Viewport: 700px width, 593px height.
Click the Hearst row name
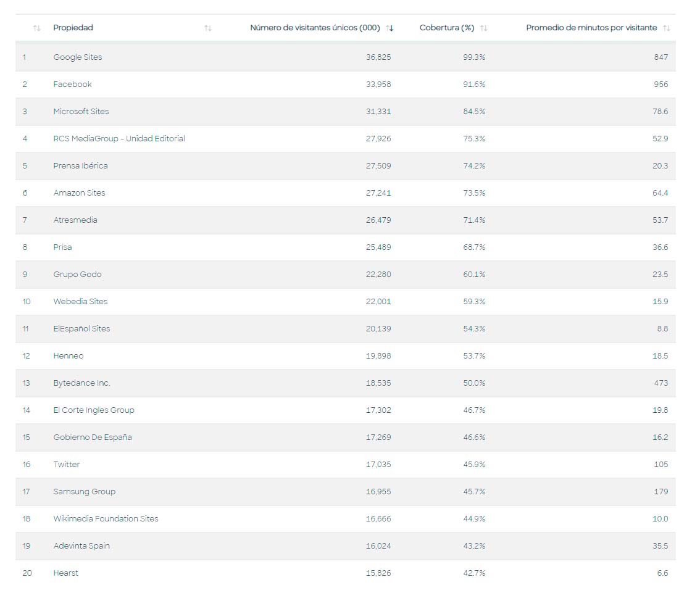click(x=65, y=573)
